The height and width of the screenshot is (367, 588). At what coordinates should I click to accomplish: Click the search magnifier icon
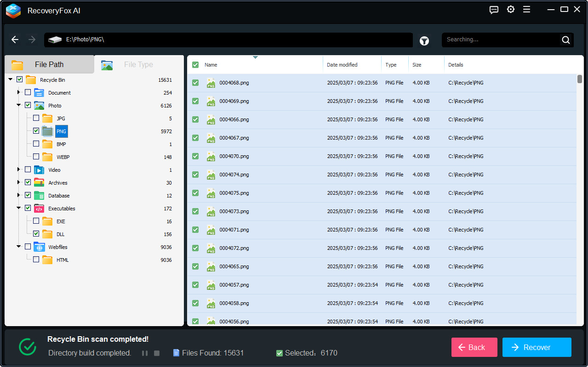pos(565,40)
